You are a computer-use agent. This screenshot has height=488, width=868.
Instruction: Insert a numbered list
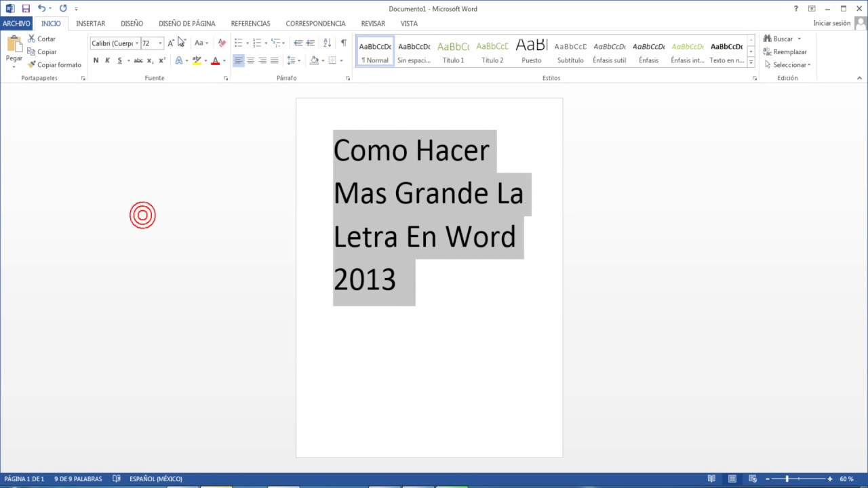(257, 43)
